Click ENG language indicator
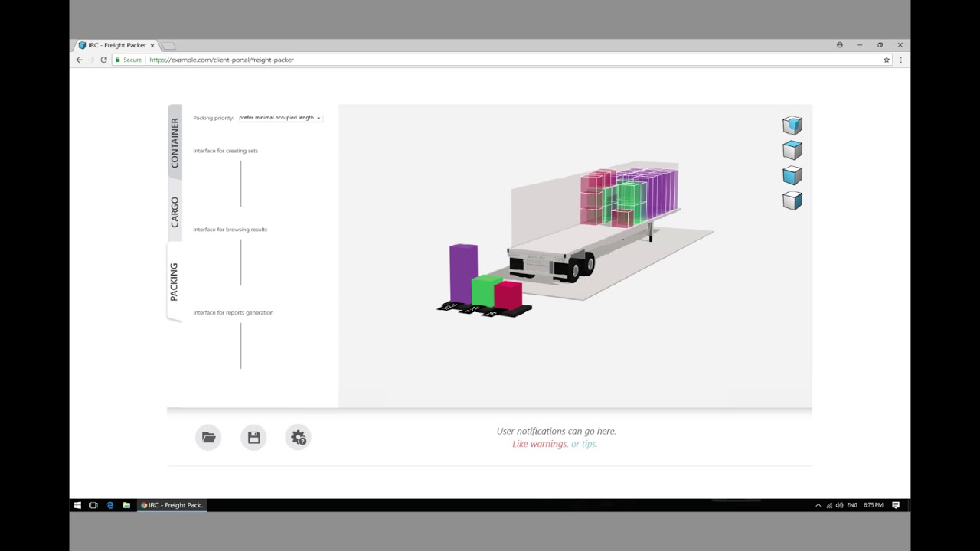The image size is (980, 551). pyautogui.click(x=852, y=505)
